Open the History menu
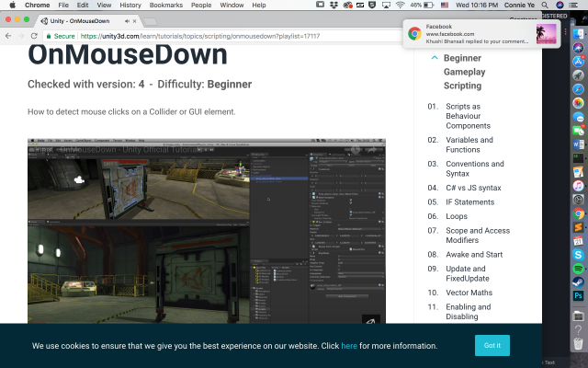This screenshot has width=588, height=368. click(x=130, y=5)
